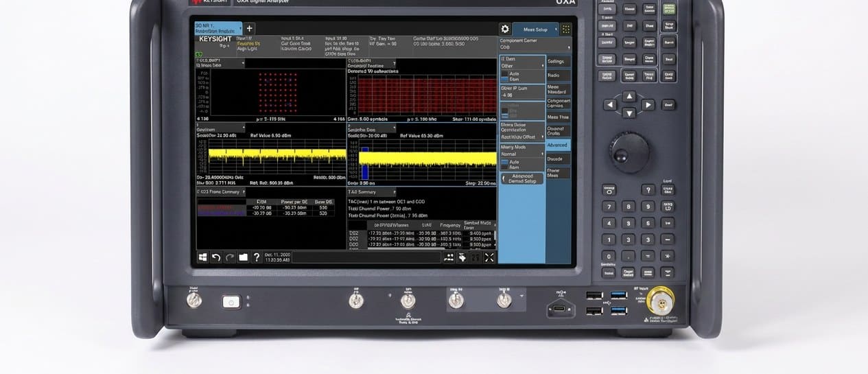
Task: Toggle full screen with the expand arrows icon
Action: (x=489, y=257)
